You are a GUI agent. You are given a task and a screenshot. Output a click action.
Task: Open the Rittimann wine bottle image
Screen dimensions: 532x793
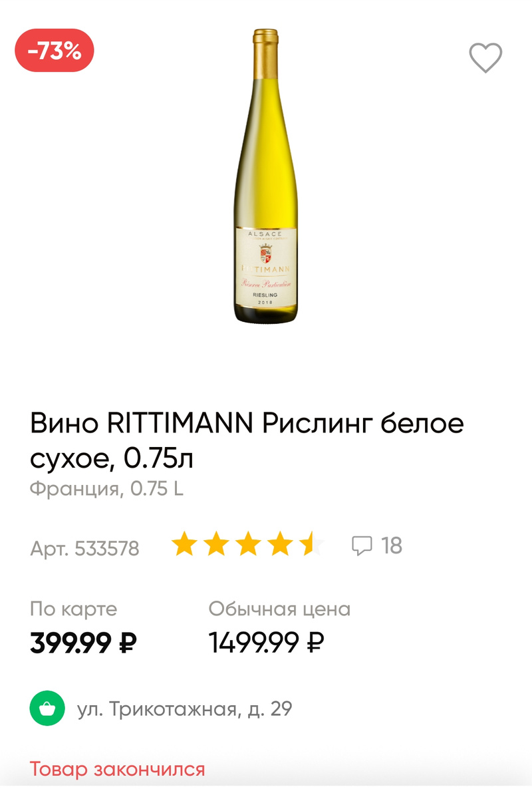pyautogui.click(x=266, y=176)
